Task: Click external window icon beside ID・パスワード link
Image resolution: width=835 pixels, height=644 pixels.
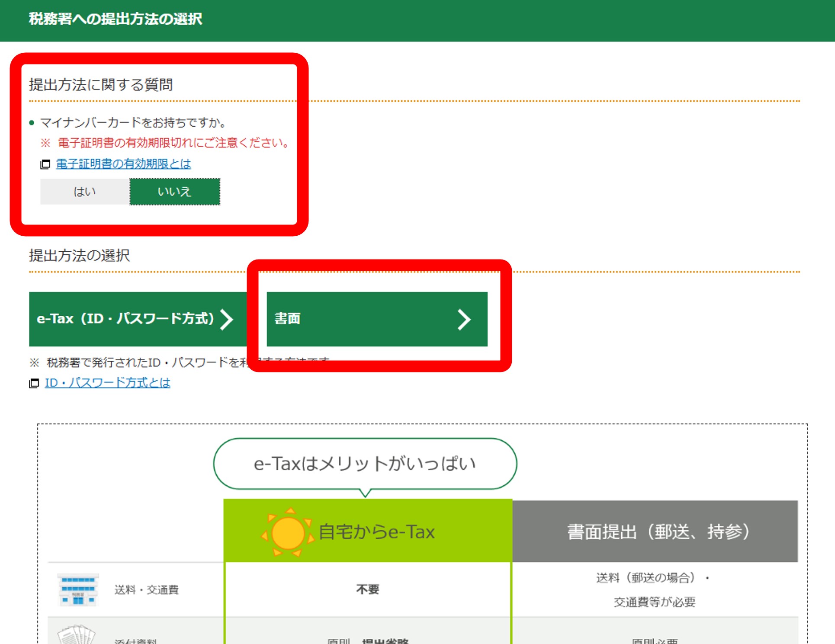Action: [x=34, y=383]
